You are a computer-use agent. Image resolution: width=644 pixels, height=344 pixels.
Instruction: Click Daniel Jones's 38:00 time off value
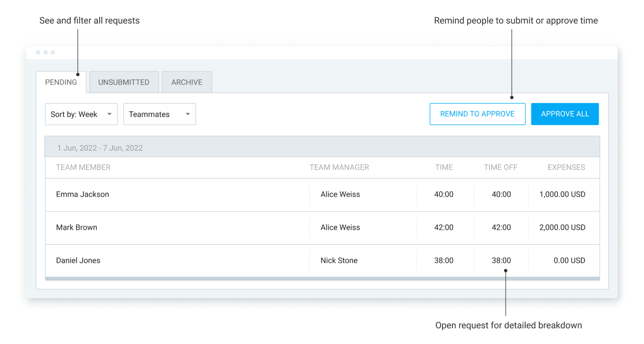(x=501, y=261)
